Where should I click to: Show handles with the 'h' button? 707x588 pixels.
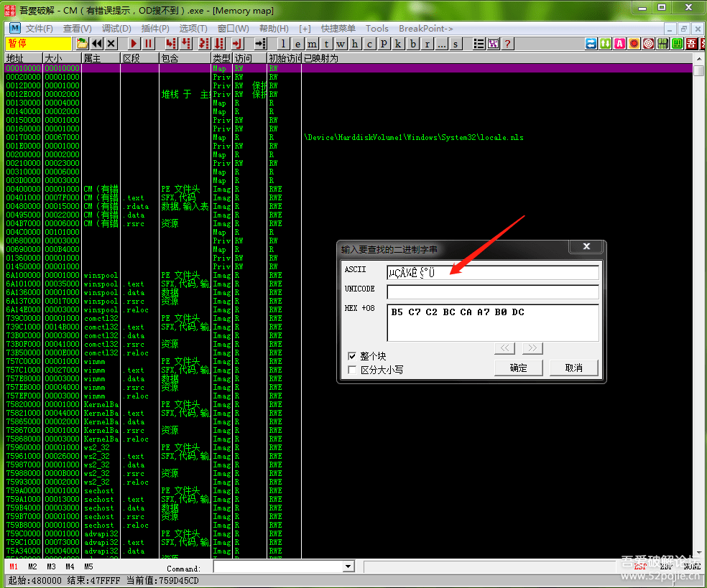(x=356, y=44)
